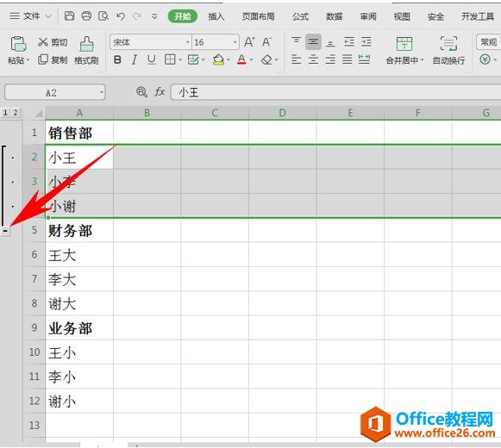Click the distributed alignment icon
501x448 pixels.
(x=364, y=59)
